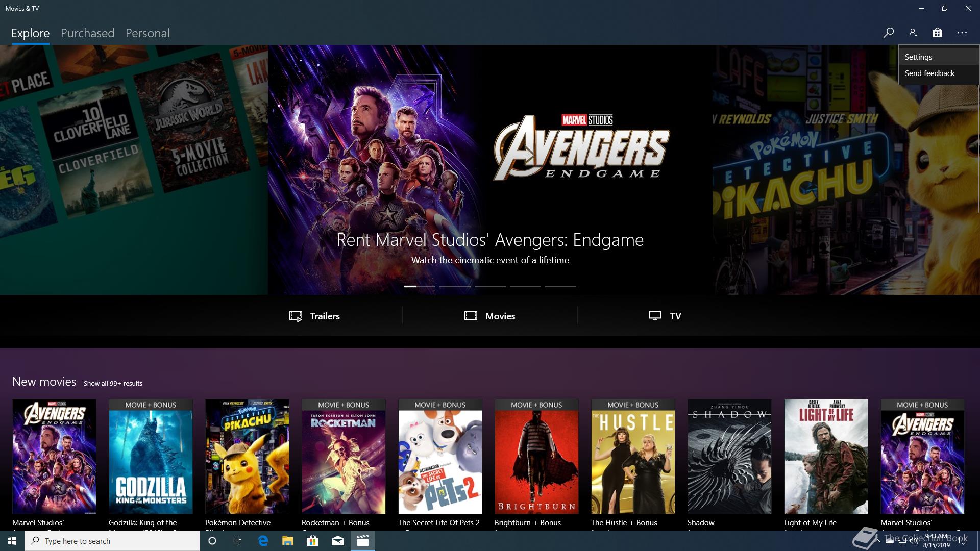Click the title 'Light of My Life'
980x551 pixels.
[x=810, y=523]
